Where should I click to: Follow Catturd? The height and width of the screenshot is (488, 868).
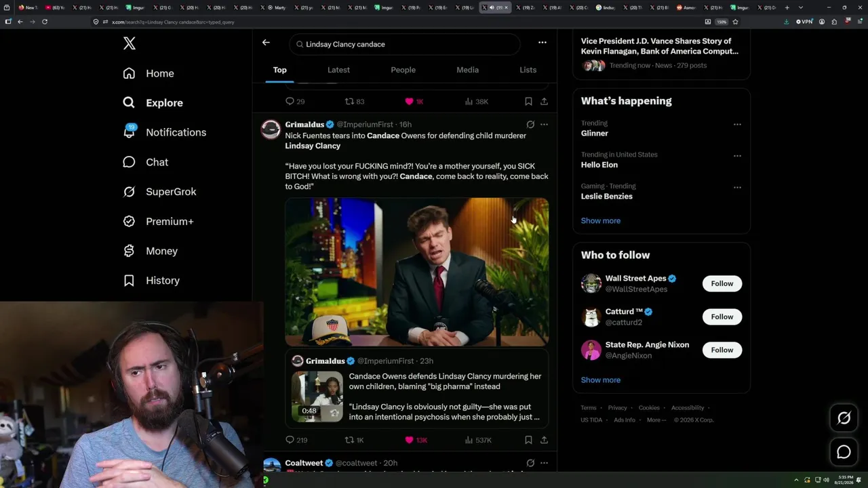click(x=722, y=317)
